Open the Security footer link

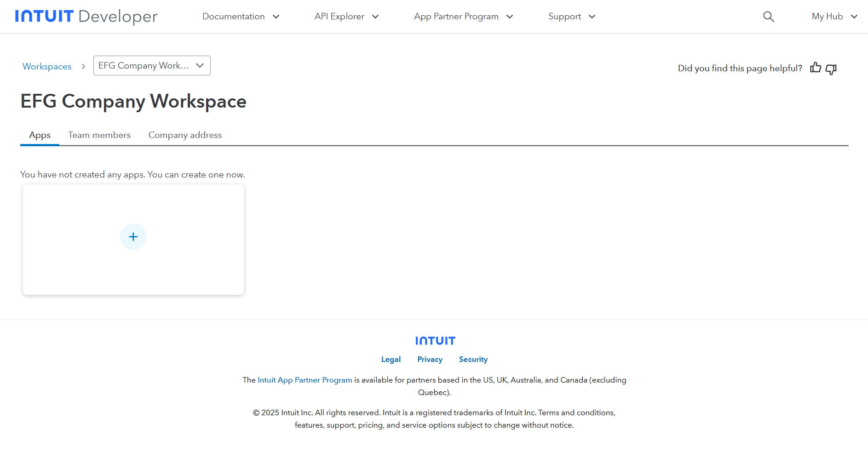point(473,360)
